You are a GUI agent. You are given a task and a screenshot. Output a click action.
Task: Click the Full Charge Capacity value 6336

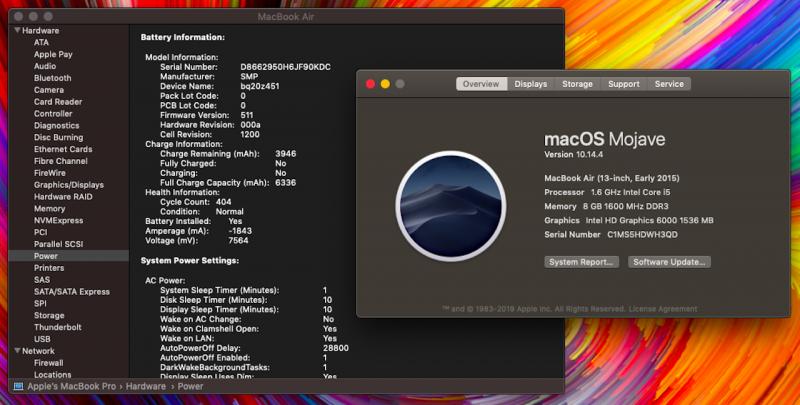tap(285, 182)
